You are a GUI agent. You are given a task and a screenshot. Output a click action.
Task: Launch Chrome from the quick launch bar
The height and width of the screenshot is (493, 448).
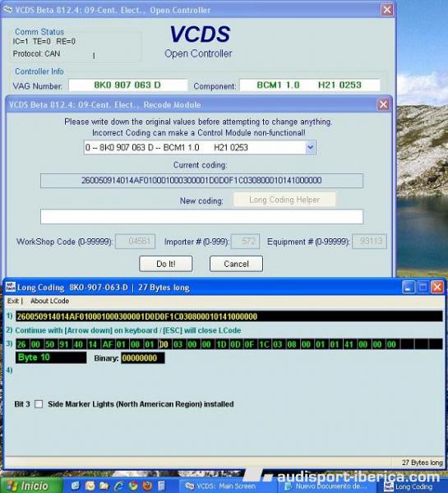pyautogui.click(x=133, y=486)
